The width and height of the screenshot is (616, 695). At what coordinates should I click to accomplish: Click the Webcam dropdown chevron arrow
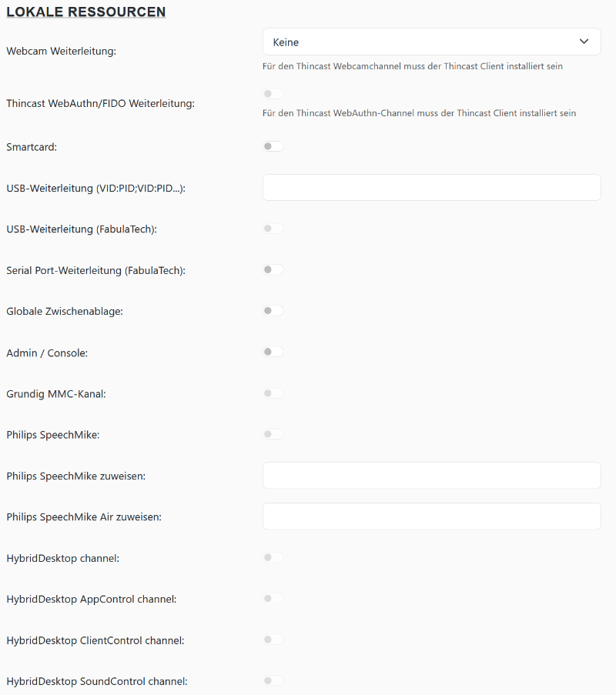coord(584,42)
